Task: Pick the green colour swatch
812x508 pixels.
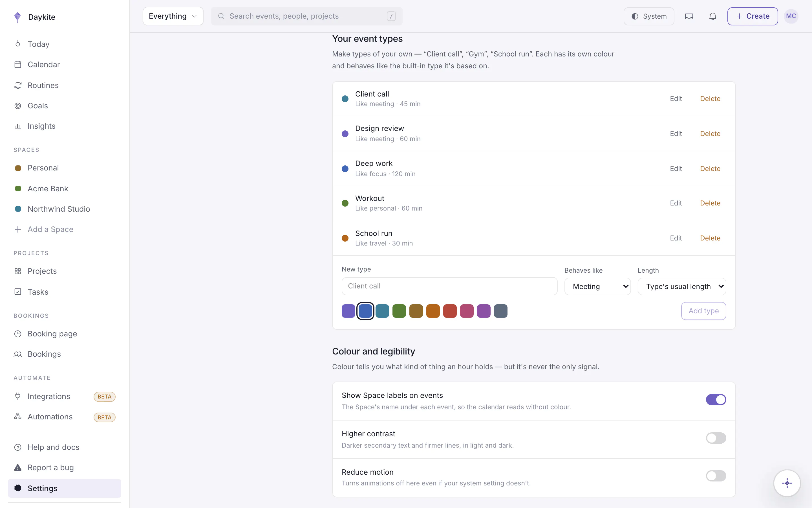Action: (x=399, y=311)
